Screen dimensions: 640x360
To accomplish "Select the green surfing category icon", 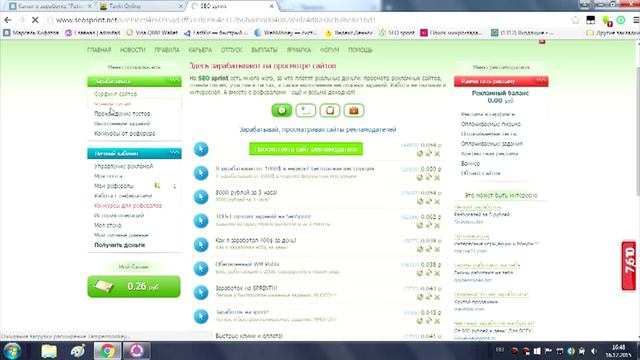I will 282,110.
